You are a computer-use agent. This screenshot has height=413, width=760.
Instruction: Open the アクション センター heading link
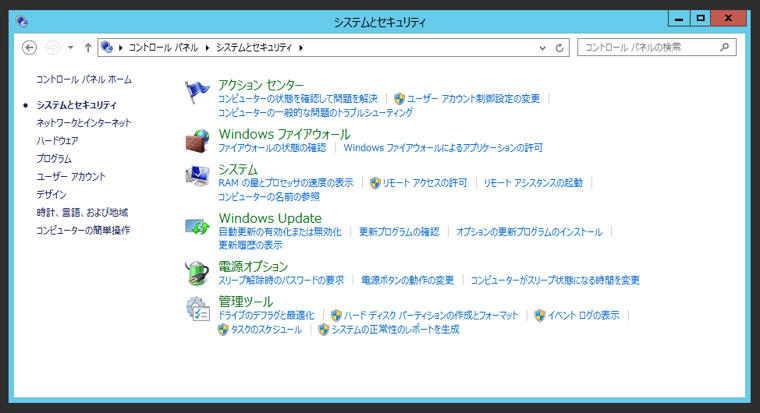click(261, 85)
